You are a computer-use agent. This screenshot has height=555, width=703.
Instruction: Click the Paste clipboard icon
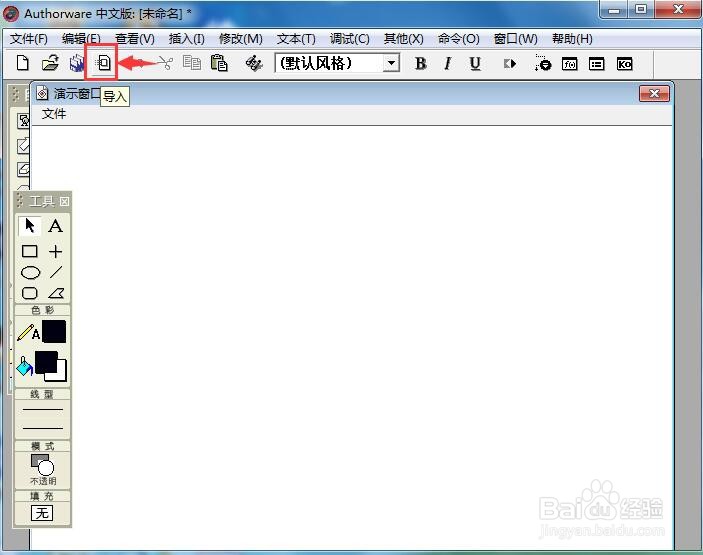point(219,63)
